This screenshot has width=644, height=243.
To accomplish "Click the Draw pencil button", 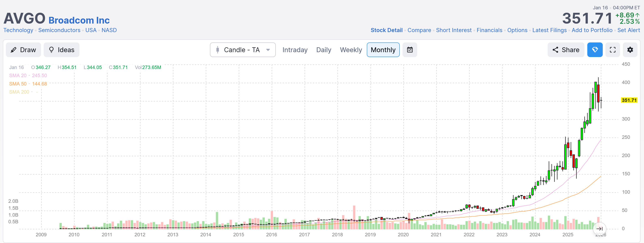I will click(23, 50).
